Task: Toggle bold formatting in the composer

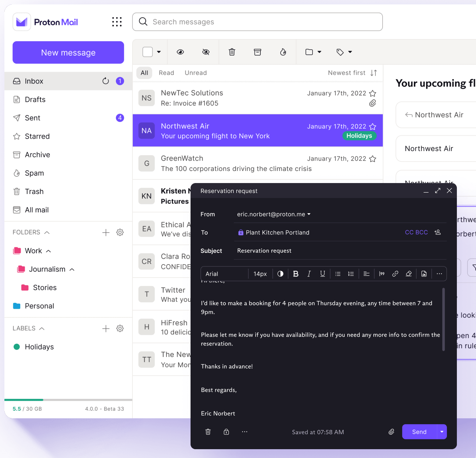Action: point(296,274)
